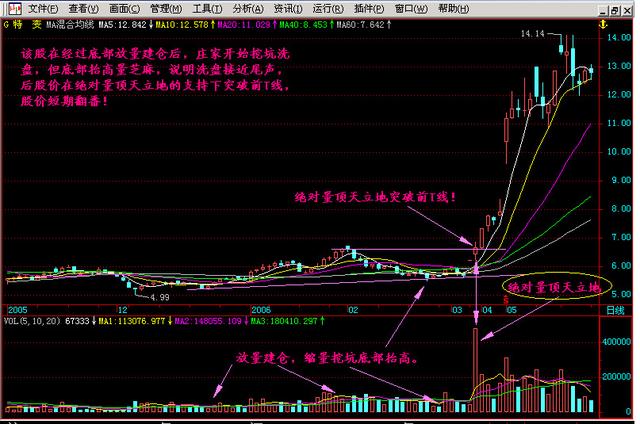Click the tallest volume bar near 04

coord(476,370)
